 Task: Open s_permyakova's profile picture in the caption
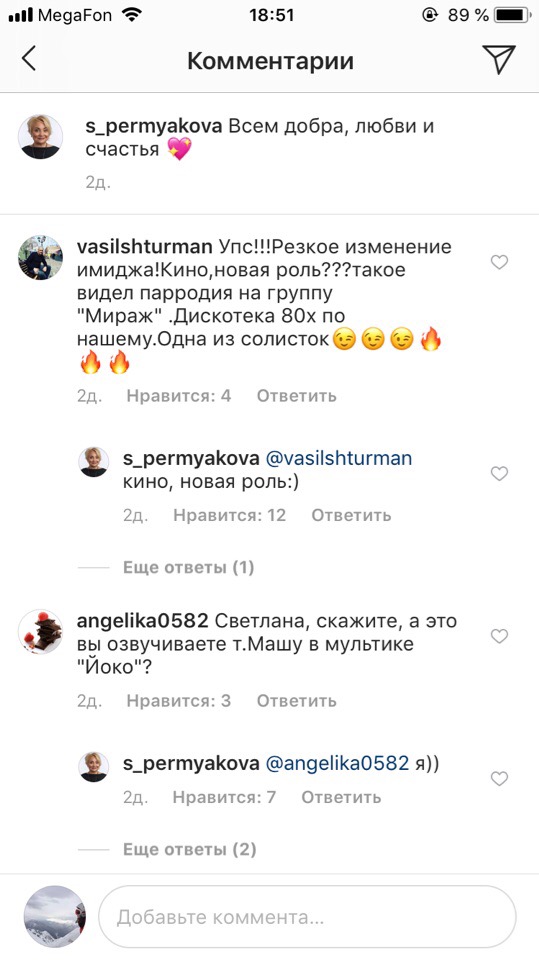pyautogui.click(x=40, y=137)
